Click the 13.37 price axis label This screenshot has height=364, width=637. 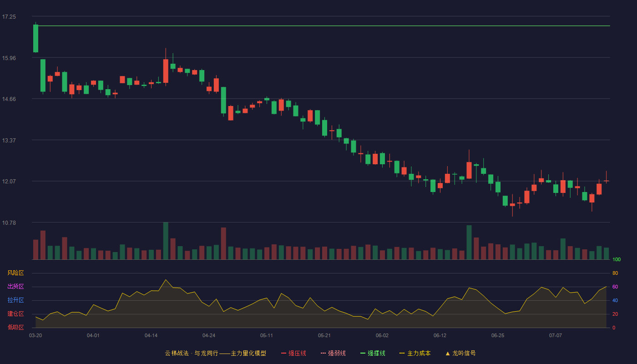coord(9,140)
